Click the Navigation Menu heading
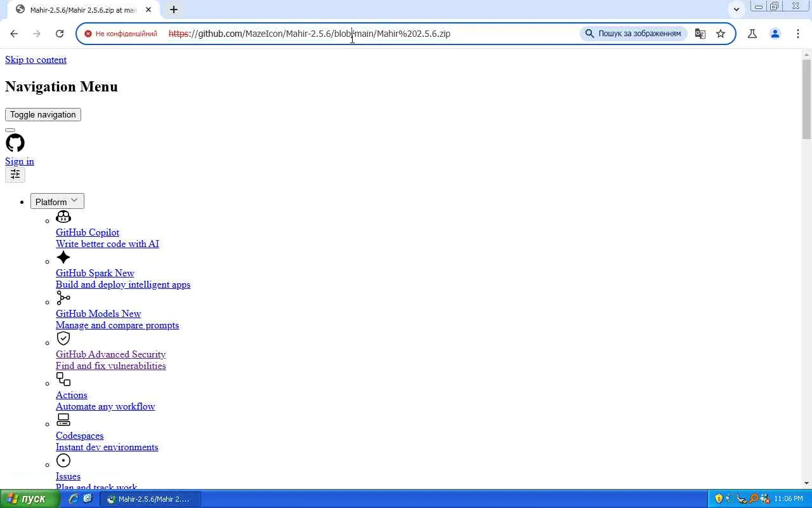 tap(62, 86)
